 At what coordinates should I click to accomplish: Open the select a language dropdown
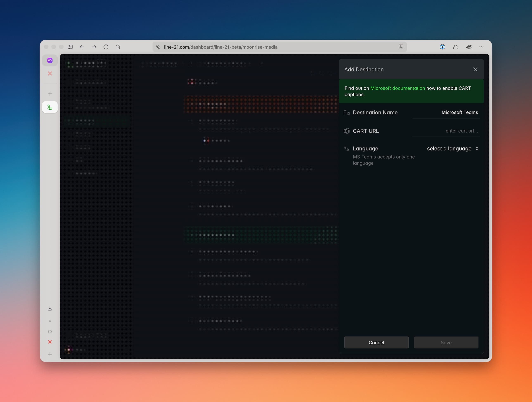click(x=452, y=149)
